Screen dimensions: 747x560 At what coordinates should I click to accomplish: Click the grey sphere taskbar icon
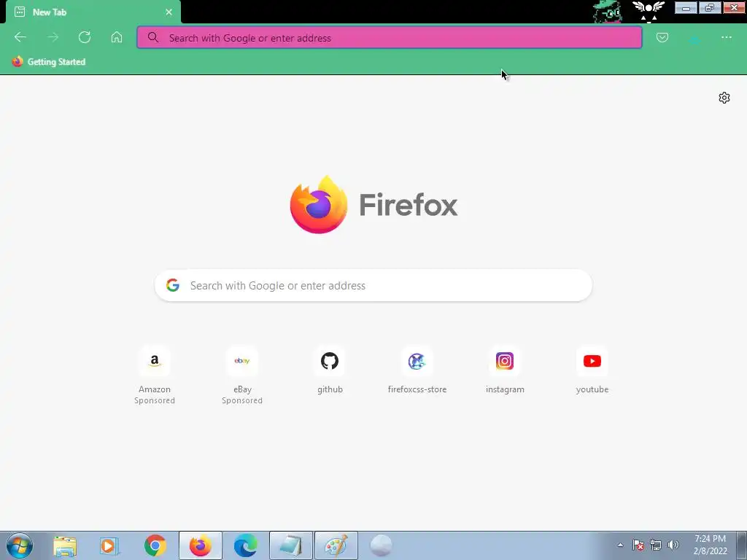point(381,545)
